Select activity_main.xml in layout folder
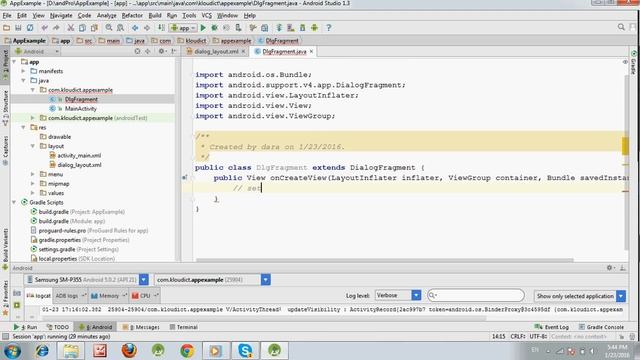This screenshot has height=360, width=640. (x=79, y=156)
